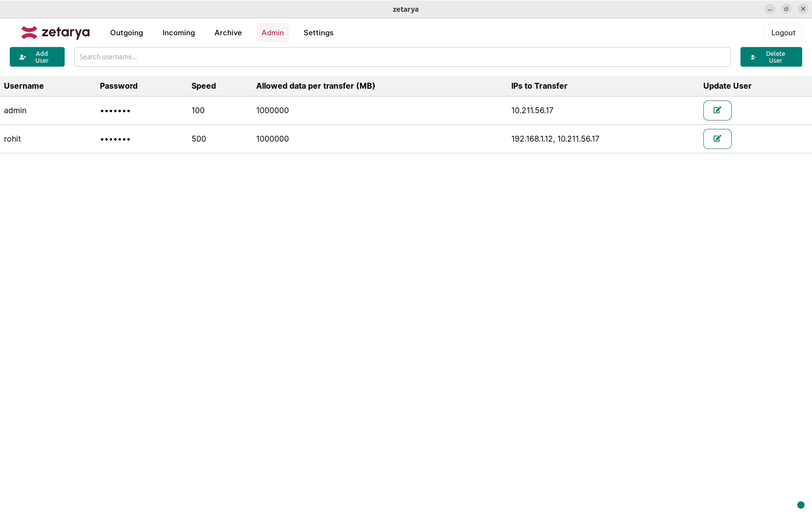
Task: Click Allowed data per transfer header
Action: tap(315, 86)
